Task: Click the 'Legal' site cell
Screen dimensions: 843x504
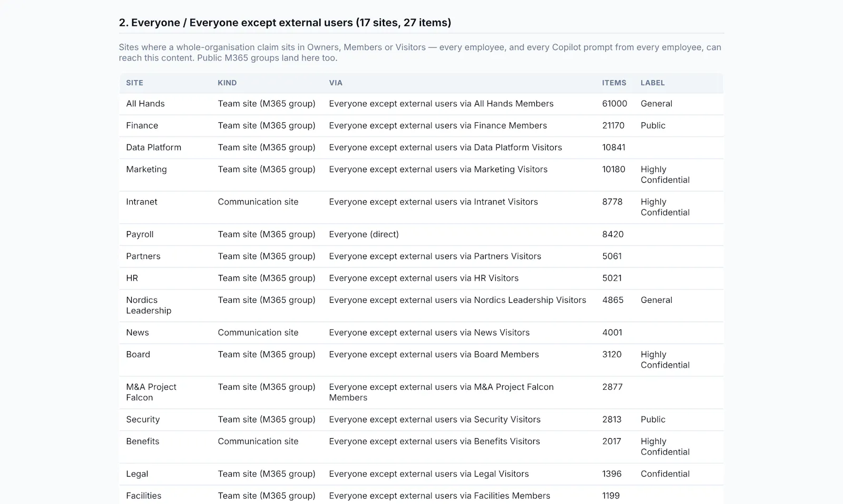Action: 137,474
